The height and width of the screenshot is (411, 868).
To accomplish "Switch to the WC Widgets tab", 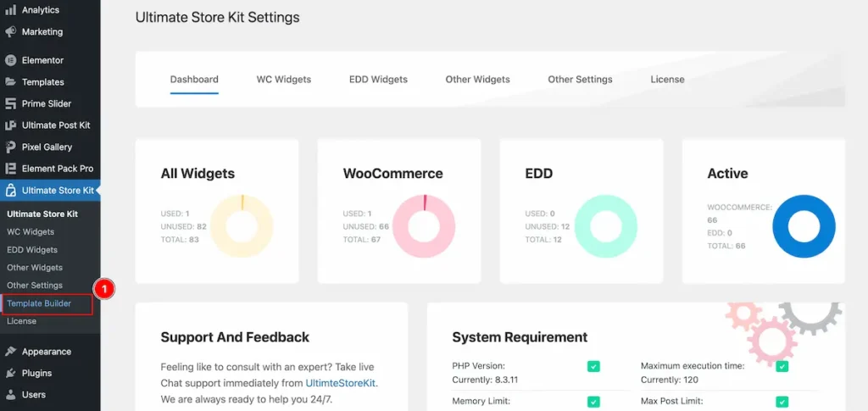I will 283,80.
